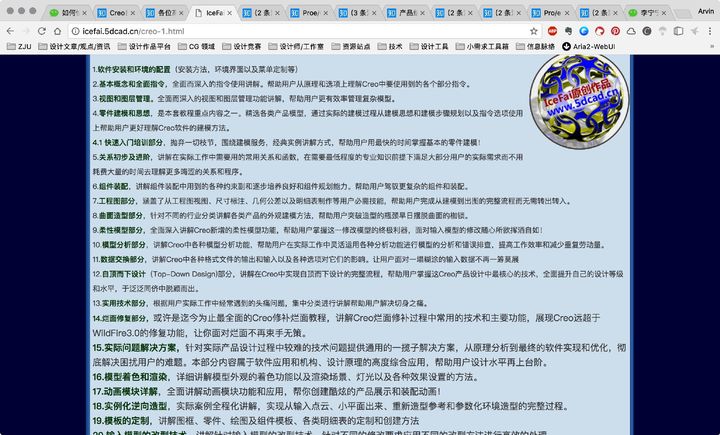The height and width of the screenshot is (435, 720).
Task: Click the heading 13.实用技术部分
Action: [119, 303]
